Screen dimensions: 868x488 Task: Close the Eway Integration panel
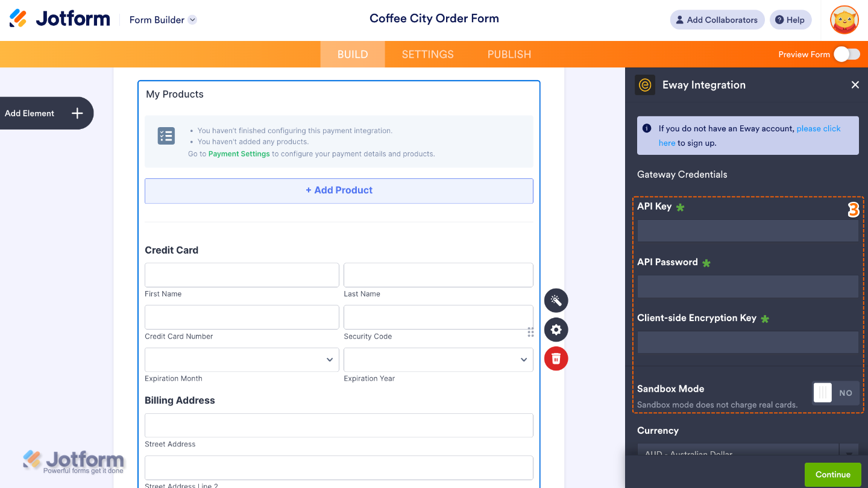[x=855, y=85]
